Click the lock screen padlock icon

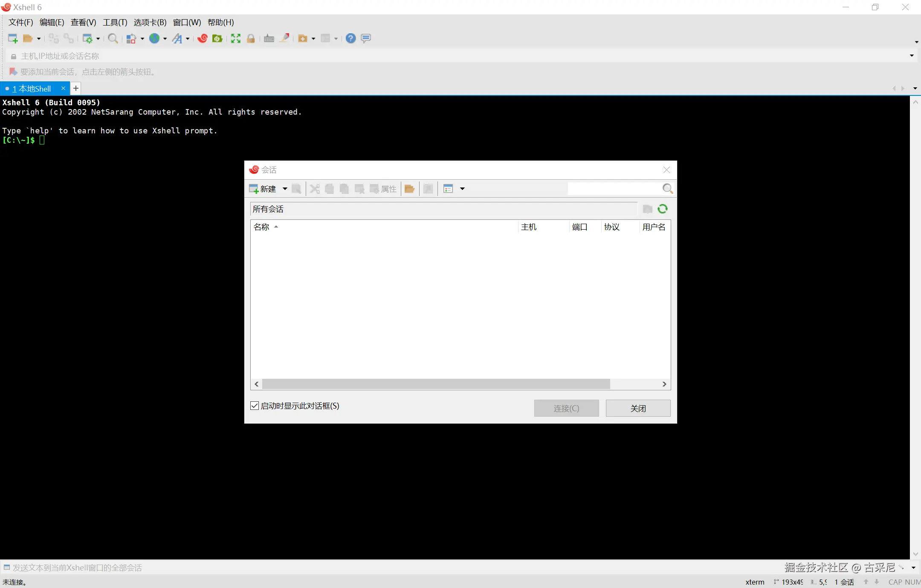[251, 39]
